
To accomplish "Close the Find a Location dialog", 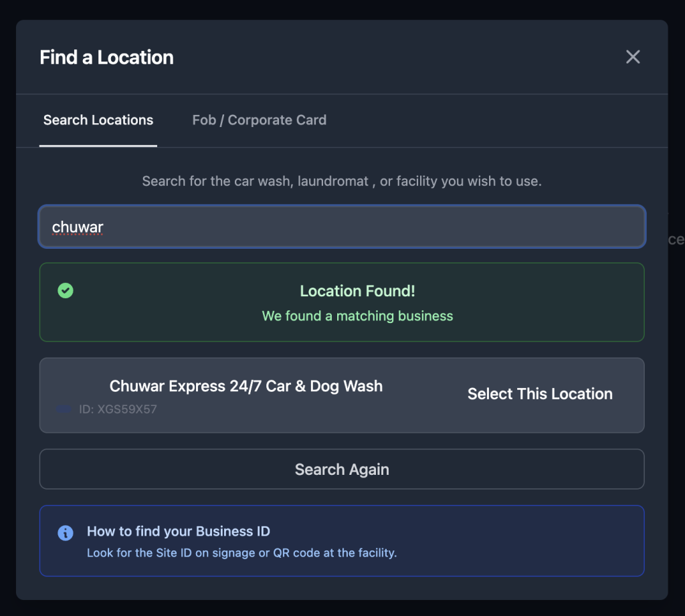I will tap(632, 57).
